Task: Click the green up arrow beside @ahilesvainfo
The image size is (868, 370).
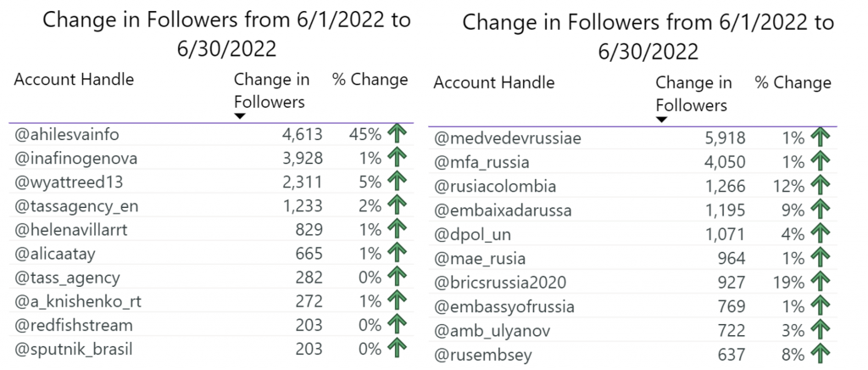Action: tap(397, 135)
